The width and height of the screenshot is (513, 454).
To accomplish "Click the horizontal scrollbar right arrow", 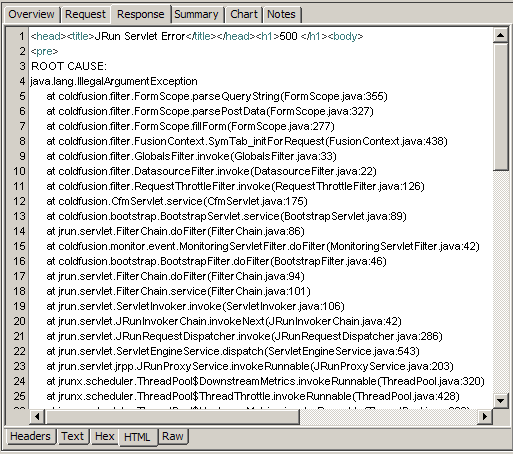I will point(485,416).
